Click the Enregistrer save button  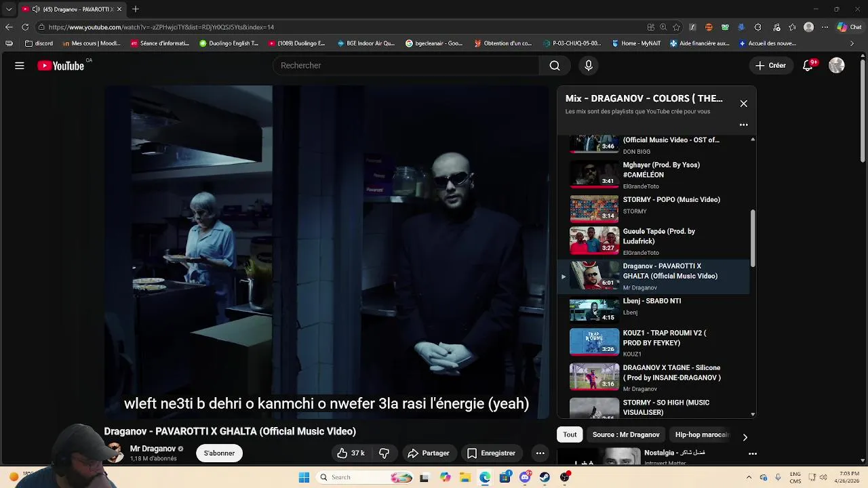pos(491,453)
